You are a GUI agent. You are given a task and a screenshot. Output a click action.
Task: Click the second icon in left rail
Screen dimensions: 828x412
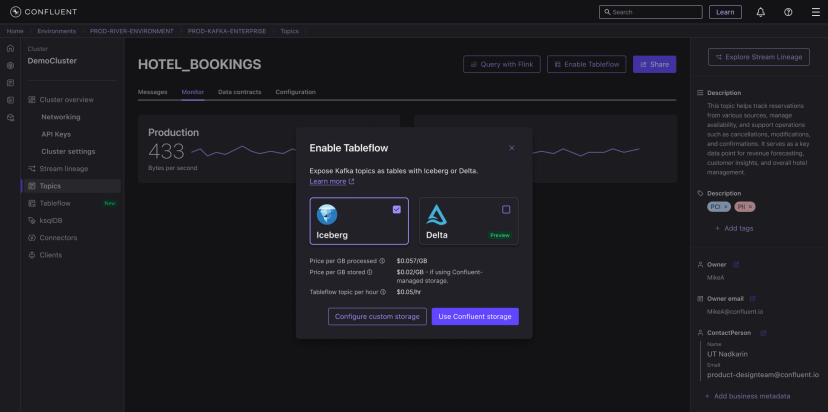click(x=10, y=65)
